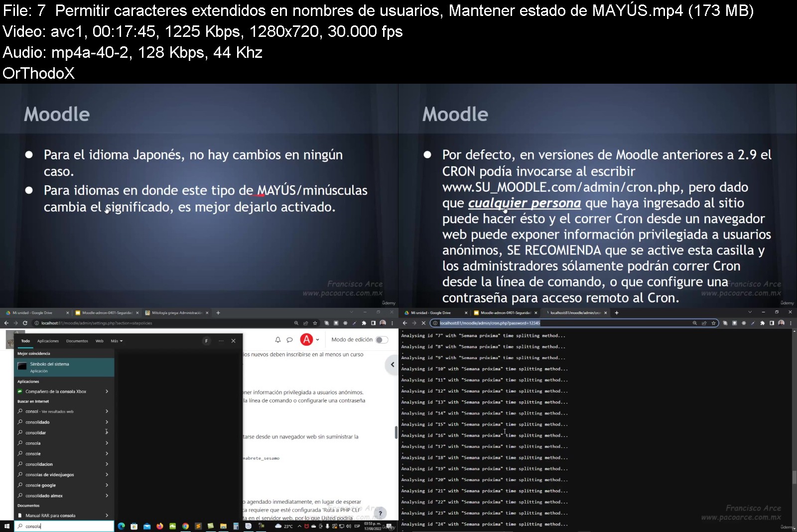Click the 'F' account badge in search panel
The image size is (797, 532).
pyautogui.click(x=206, y=341)
